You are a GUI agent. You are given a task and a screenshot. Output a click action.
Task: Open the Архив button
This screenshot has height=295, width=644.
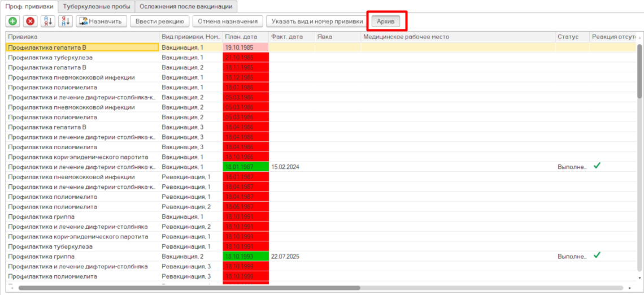pyautogui.click(x=387, y=21)
